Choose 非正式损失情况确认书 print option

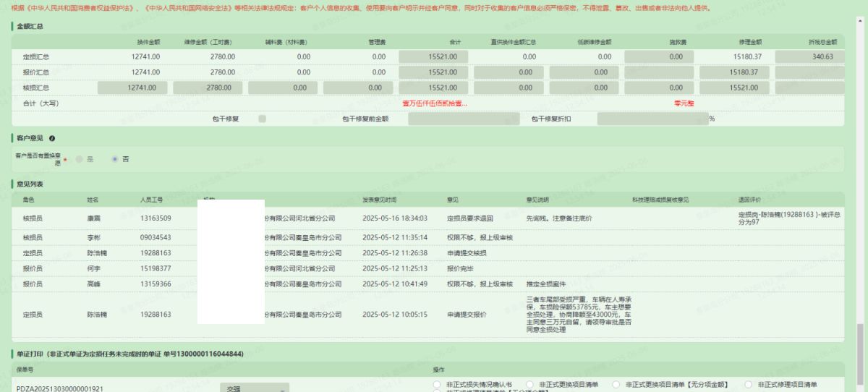click(436, 384)
